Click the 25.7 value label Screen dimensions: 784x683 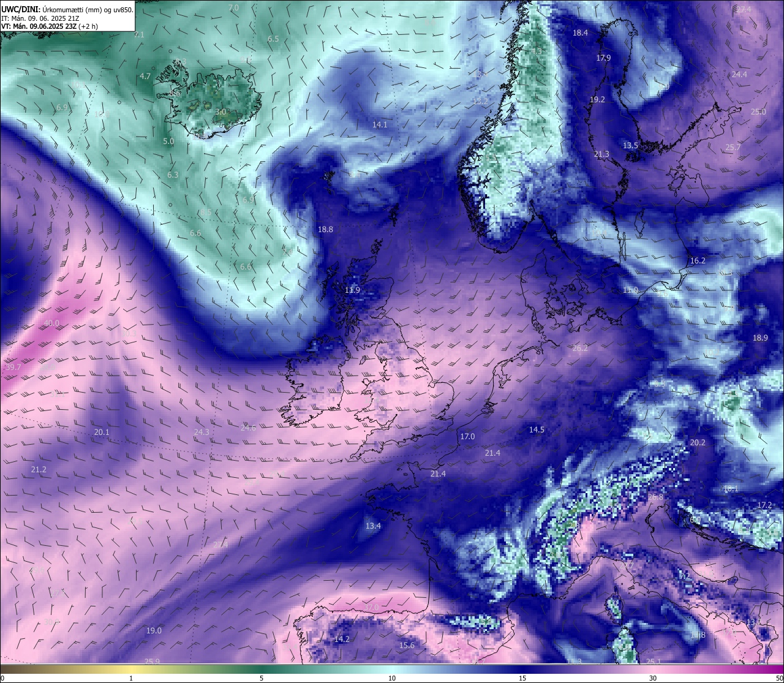point(733,148)
